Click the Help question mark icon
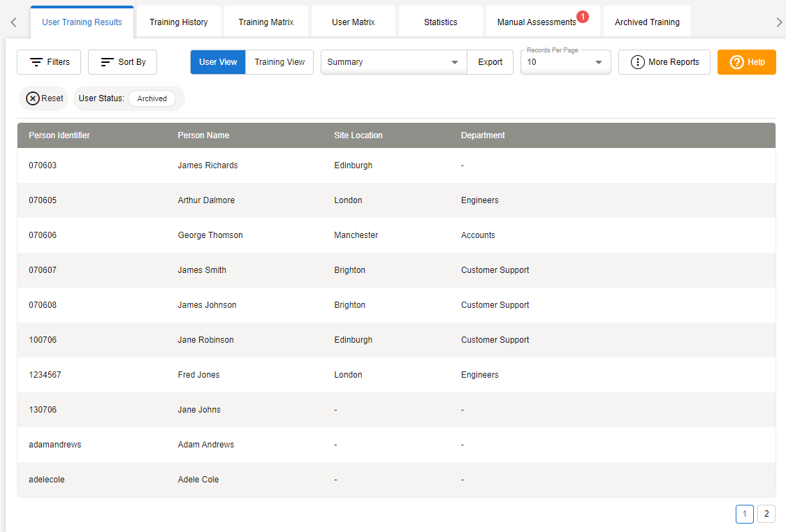The width and height of the screenshot is (786, 532). pos(736,62)
